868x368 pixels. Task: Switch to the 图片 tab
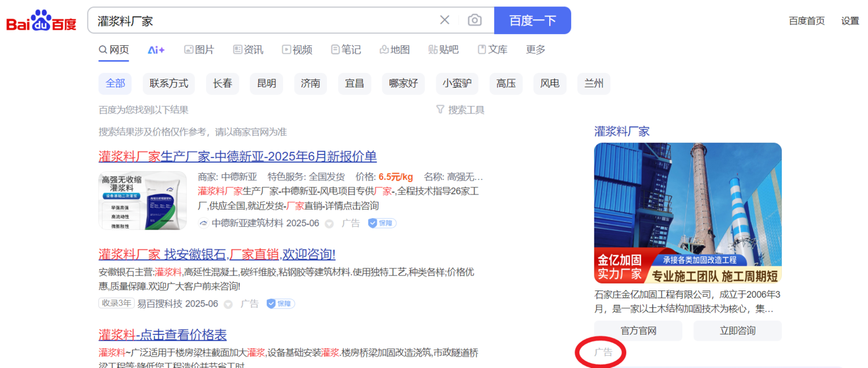coord(198,50)
